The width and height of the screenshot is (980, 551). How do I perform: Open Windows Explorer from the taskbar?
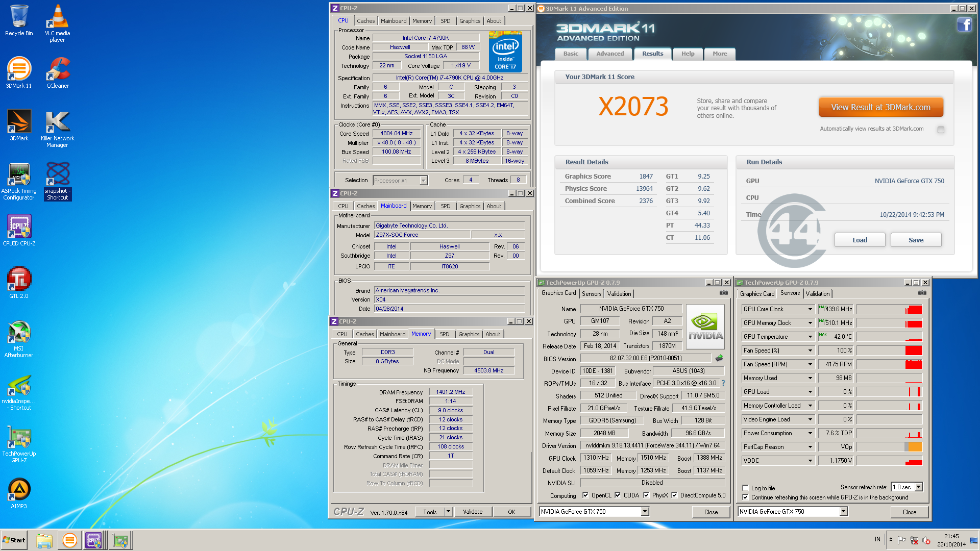pos(44,540)
